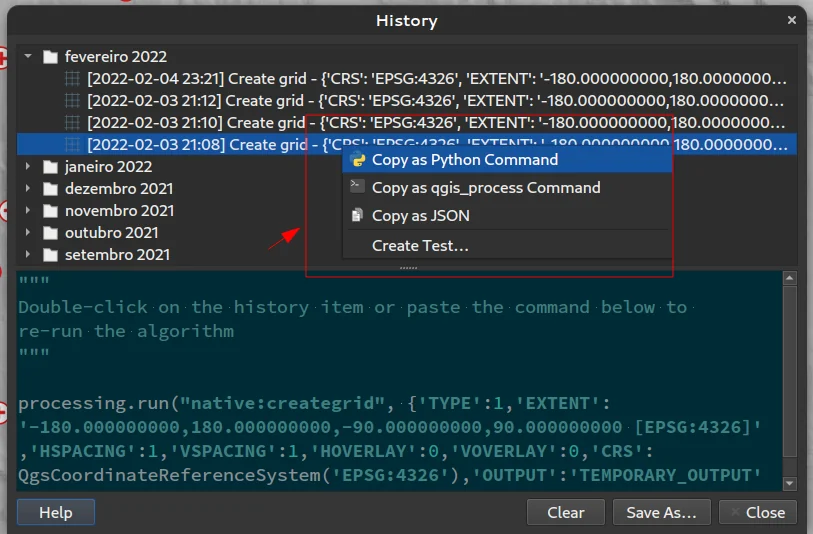Viewport: 813px width, 534px height.
Task: Click the command text scrollbar
Action: (790, 380)
